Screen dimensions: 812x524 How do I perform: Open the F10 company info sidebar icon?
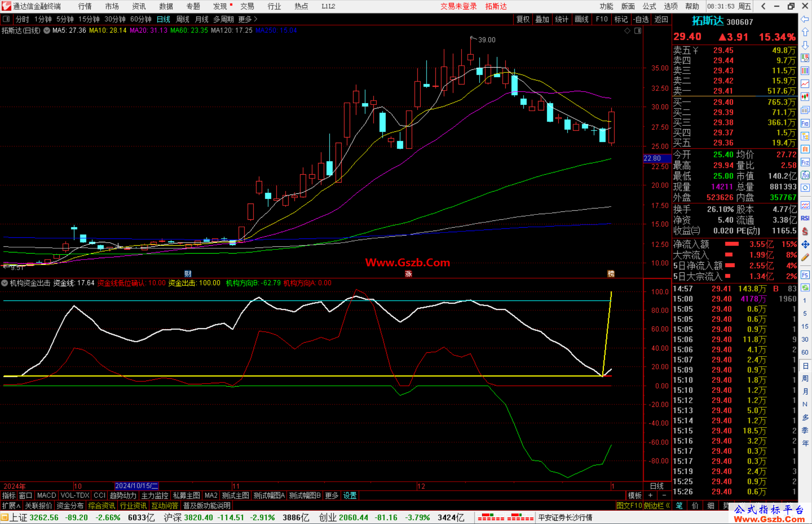coord(805,123)
